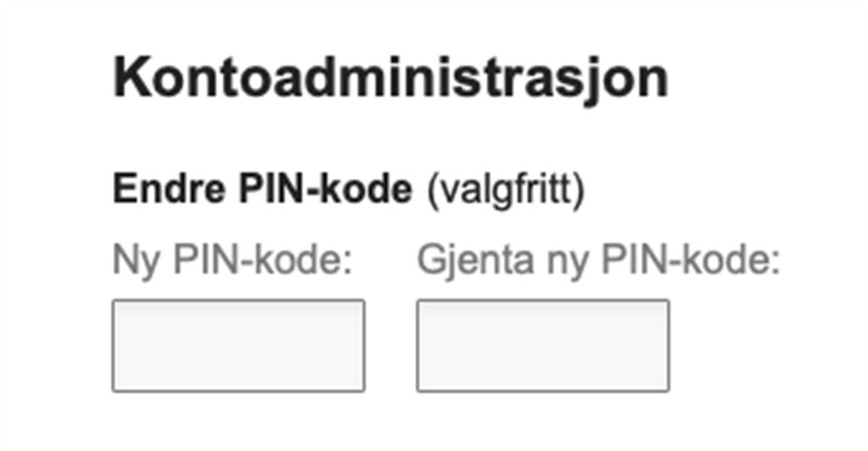Click the Kontoadministrasjon heading
This screenshot has width=868, height=451.
point(390,80)
